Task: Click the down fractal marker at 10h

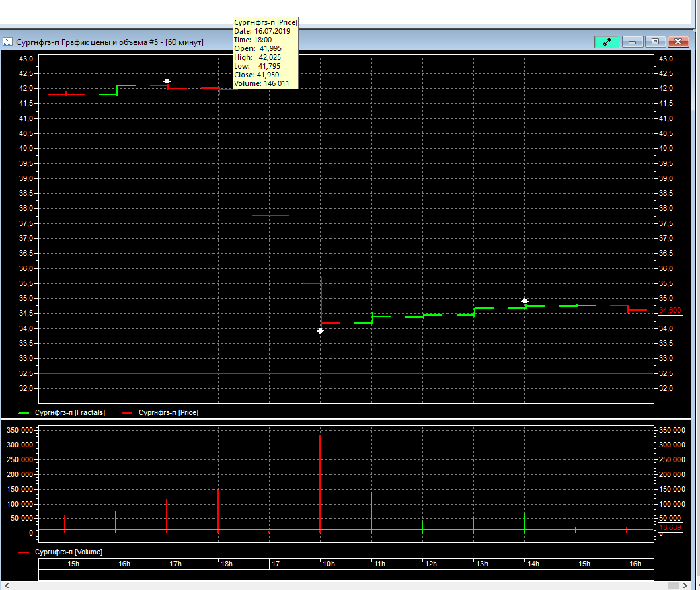Action: click(x=320, y=332)
